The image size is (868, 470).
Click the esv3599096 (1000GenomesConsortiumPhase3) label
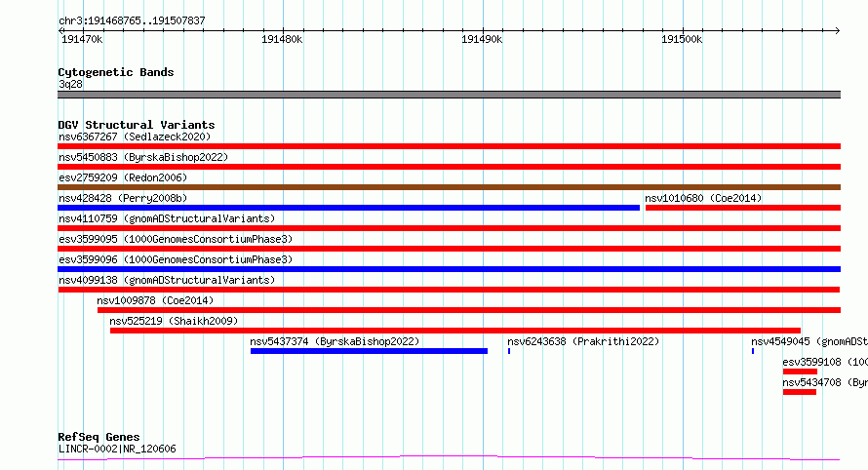point(176,259)
